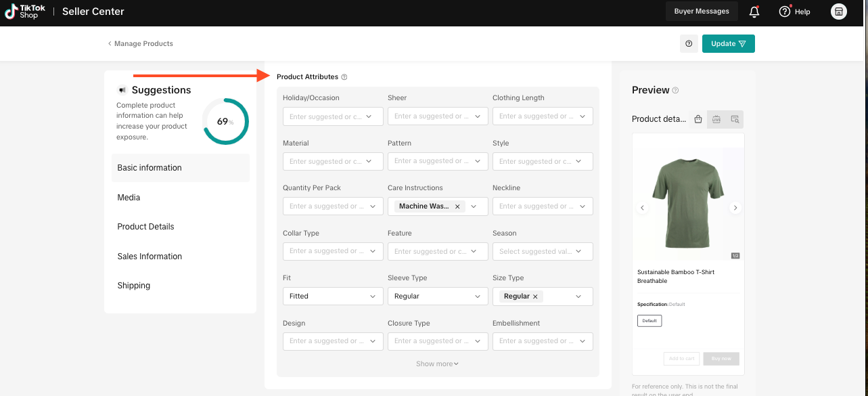Open the preview search view
Screen dimensions: 868x396
point(734,119)
